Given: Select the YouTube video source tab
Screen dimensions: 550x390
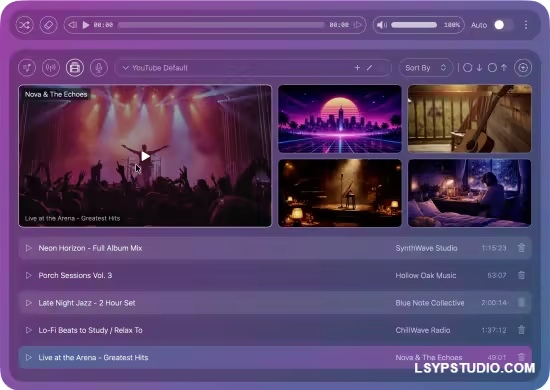Looking at the screenshot, I should (75, 68).
